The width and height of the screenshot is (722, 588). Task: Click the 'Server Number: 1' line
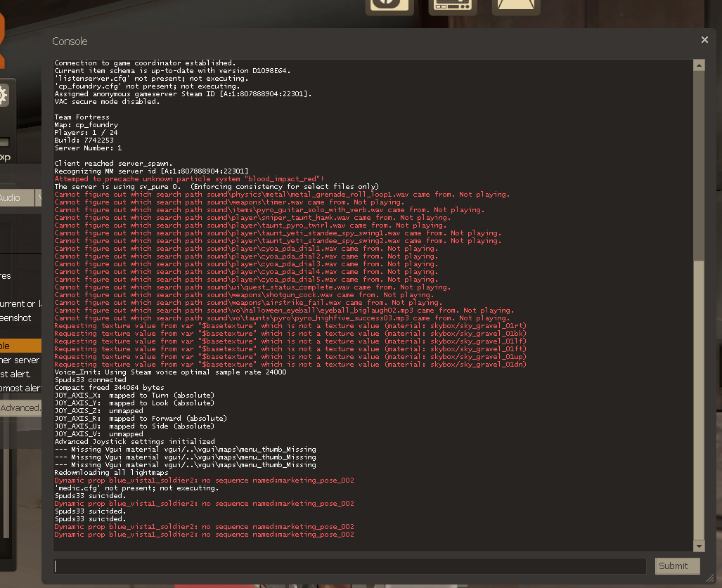(88, 148)
